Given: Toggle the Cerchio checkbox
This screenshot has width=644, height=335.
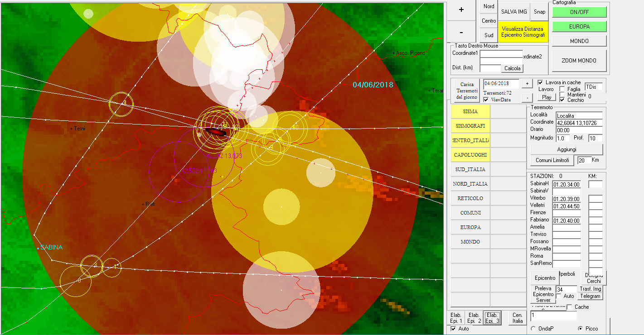Looking at the screenshot, I should point(562,100).
